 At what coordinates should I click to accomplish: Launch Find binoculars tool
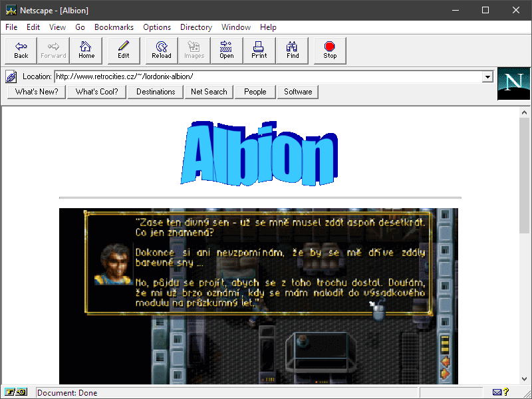(x=293, y=50)
